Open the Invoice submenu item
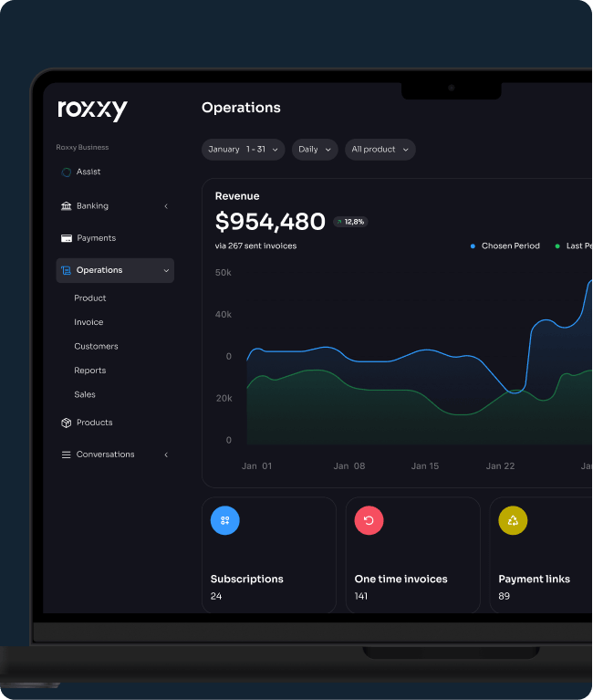Screen dimensions: 593x700 (x=88, y=322)
